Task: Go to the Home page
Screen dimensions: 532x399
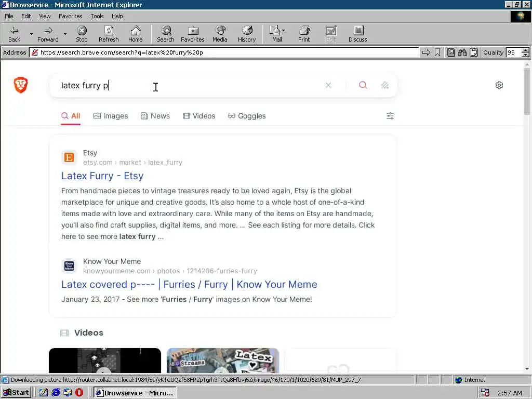Action: (x=136, y=34)
